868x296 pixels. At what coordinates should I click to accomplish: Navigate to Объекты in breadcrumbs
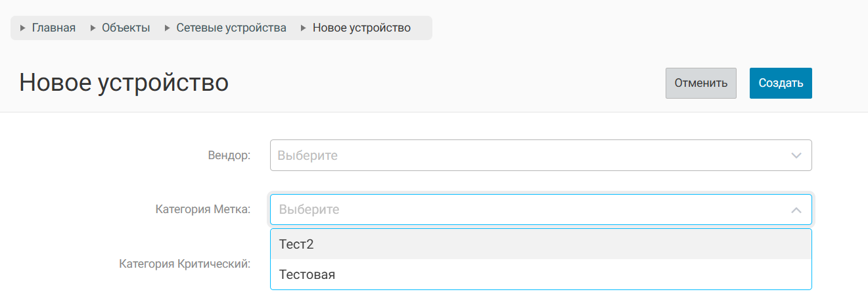[x=126, y=28]
